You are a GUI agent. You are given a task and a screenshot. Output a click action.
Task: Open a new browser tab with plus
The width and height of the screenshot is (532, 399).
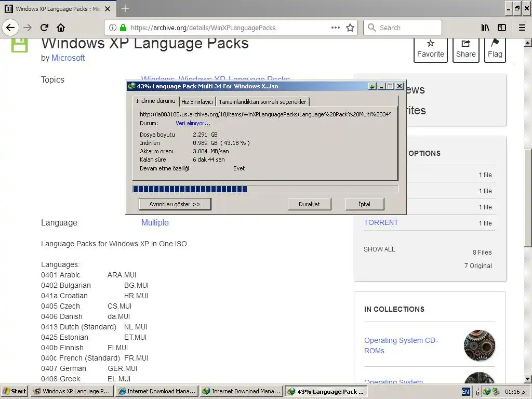coord(125,8)
